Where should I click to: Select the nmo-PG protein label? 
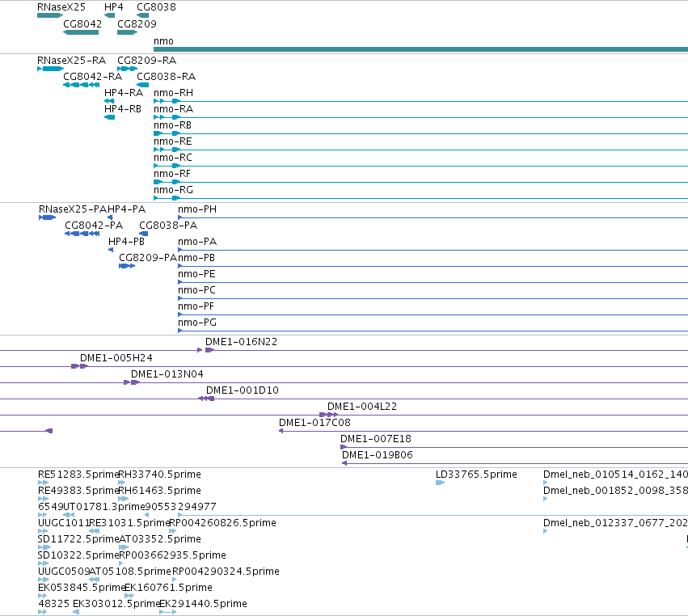tap(197, 323)
